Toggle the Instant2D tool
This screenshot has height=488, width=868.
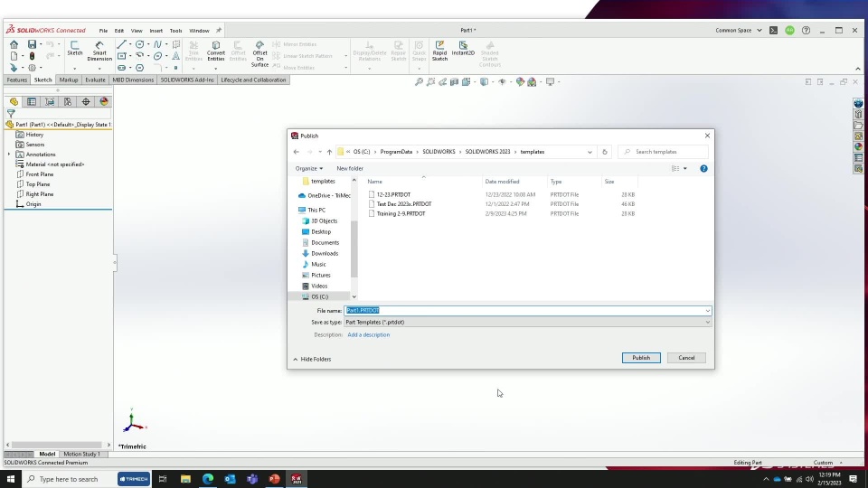pos(463,48)
